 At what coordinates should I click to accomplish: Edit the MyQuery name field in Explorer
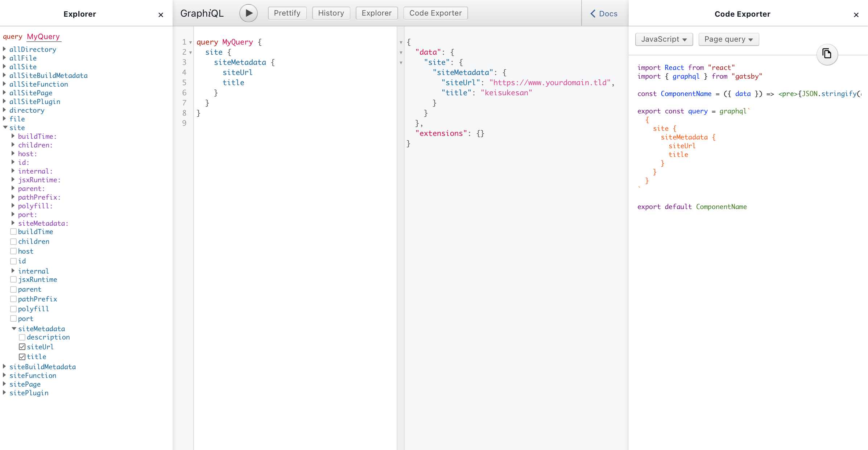(x=43, y=37)
